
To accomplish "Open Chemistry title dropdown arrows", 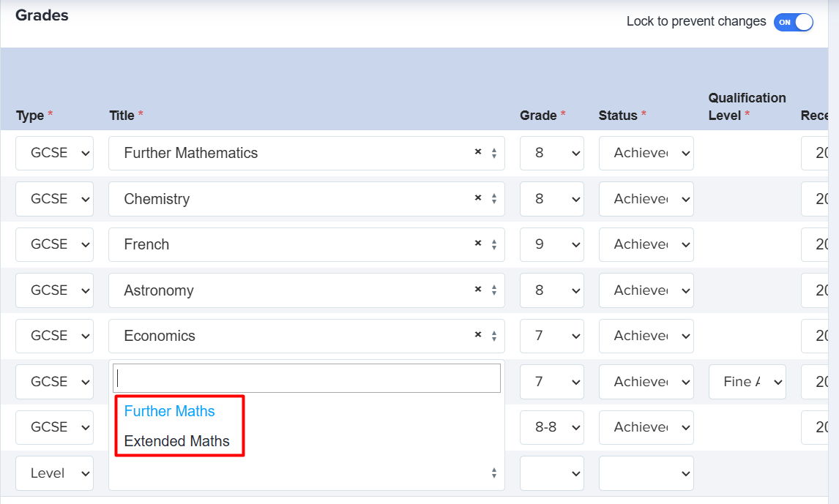I will pos(494,199).
